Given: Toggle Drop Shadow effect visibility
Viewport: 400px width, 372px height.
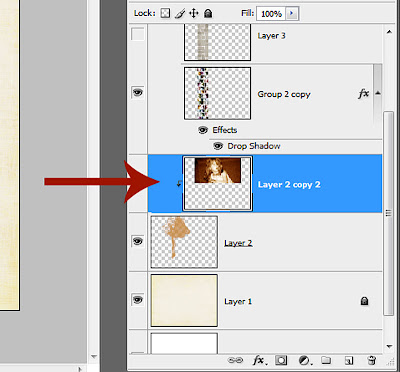Looking at the screenshot, I should coord(218,146).
